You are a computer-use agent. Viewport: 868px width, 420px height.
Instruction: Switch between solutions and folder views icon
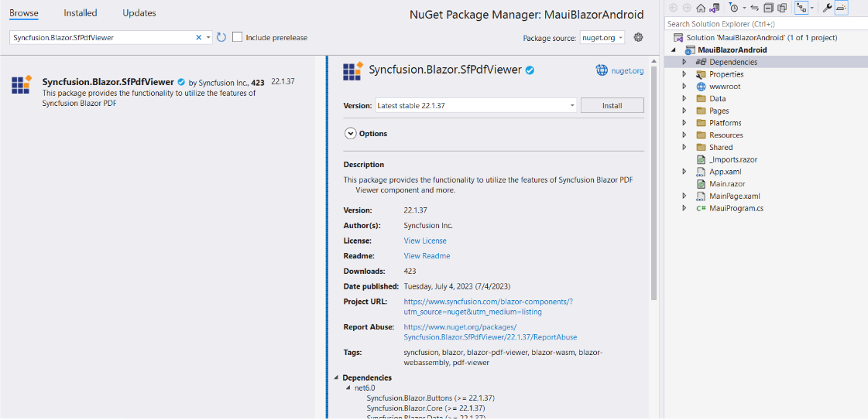(x=714, y=8)
